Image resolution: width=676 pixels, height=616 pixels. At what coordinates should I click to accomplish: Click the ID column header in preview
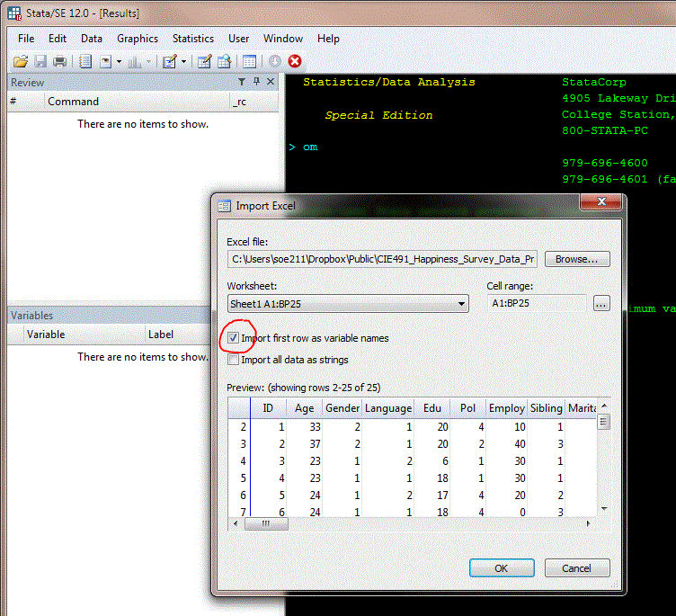[x=268, y=408]
